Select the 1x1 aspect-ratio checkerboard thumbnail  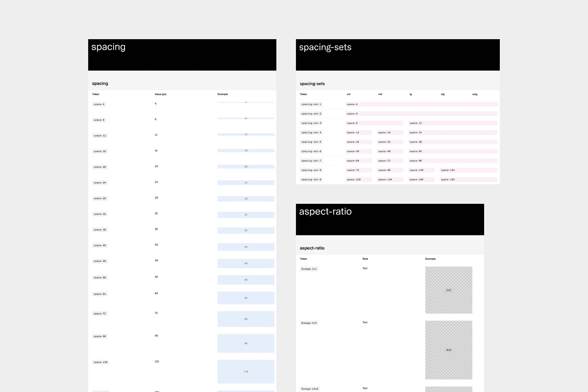(448, 290)
